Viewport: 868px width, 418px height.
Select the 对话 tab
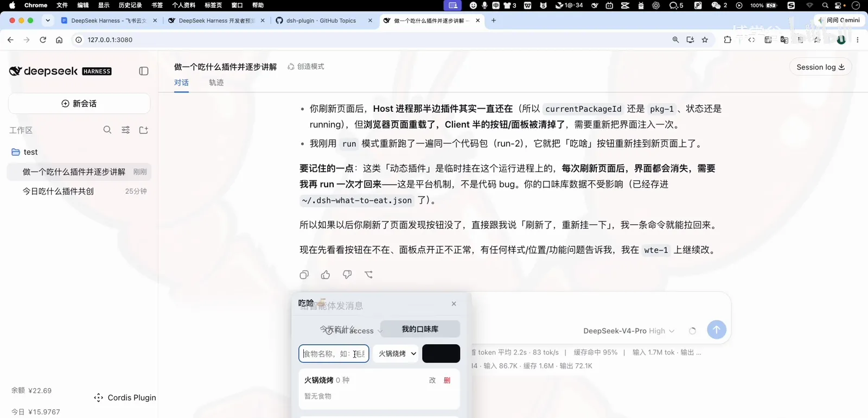181,83
